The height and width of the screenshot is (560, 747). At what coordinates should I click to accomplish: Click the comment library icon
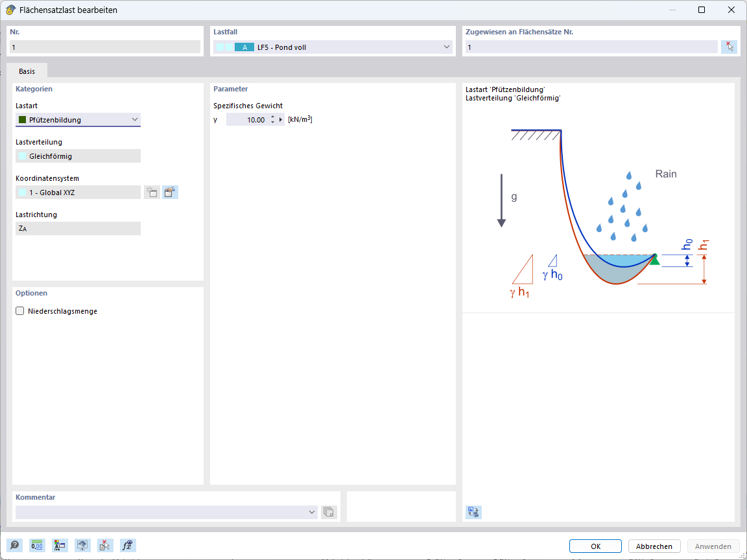tap(329, 512)
